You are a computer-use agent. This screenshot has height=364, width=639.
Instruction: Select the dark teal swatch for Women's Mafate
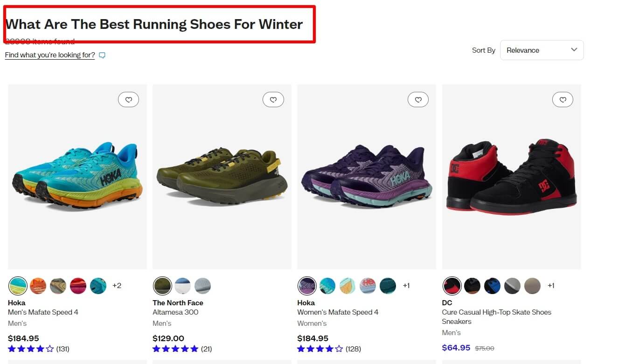pos(388,286)
